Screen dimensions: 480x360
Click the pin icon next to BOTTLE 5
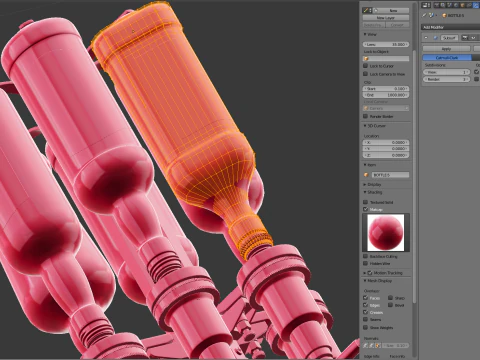[424, 15]
